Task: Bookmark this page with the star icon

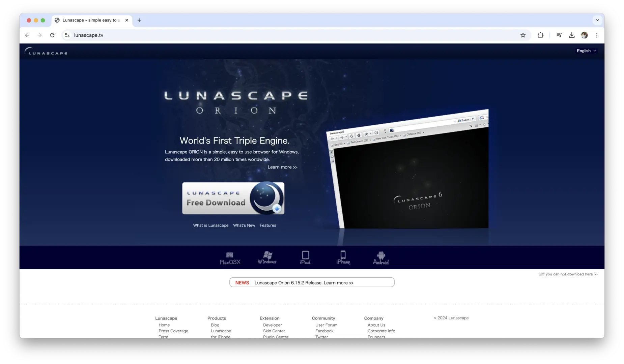Action: (523, 35)
